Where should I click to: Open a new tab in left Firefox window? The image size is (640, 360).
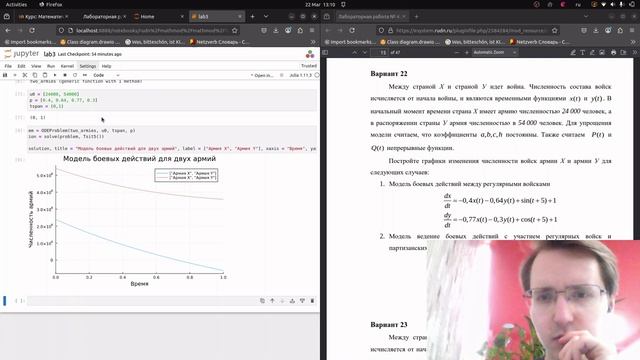pos(253,17)
